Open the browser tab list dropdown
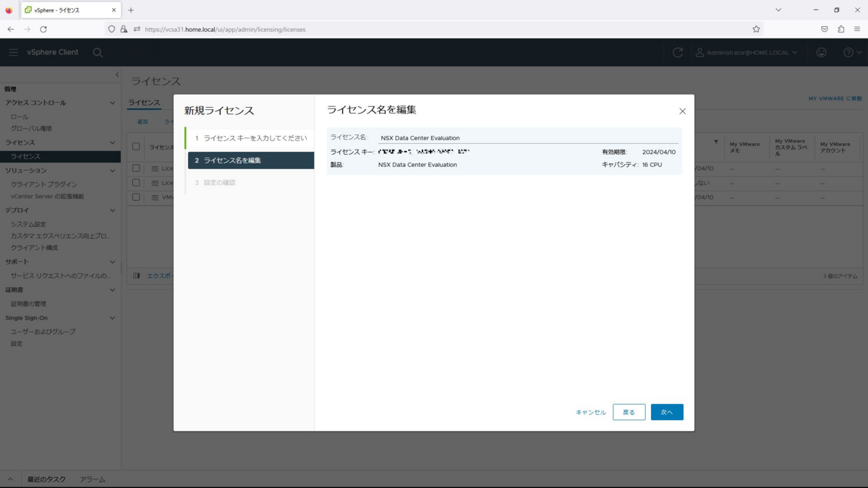 (x=778, y=10)
